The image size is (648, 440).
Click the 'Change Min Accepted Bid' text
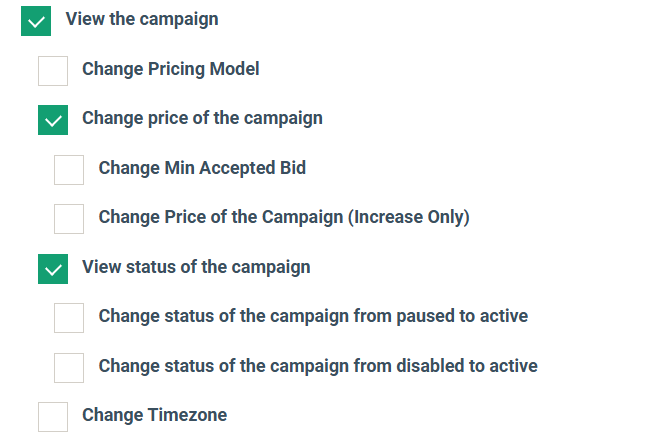(202, 168)
